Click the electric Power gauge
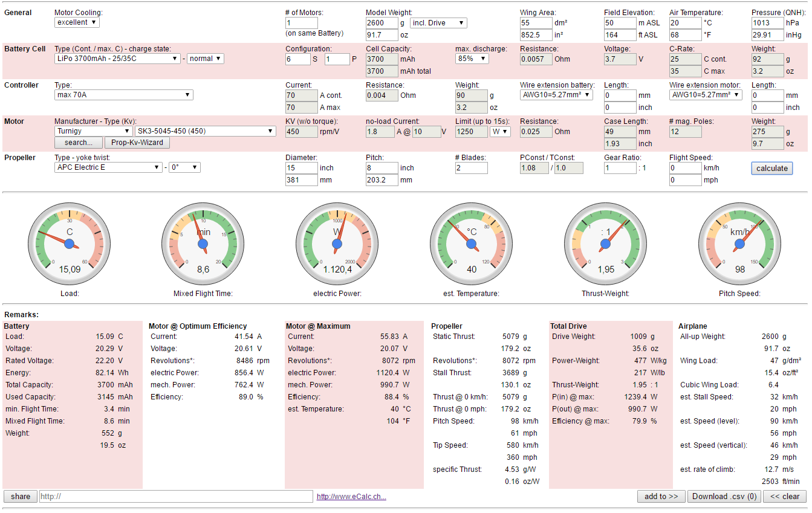Image resolution: width=812 pixels, height=513 pixels. click(x=337, y=244)
